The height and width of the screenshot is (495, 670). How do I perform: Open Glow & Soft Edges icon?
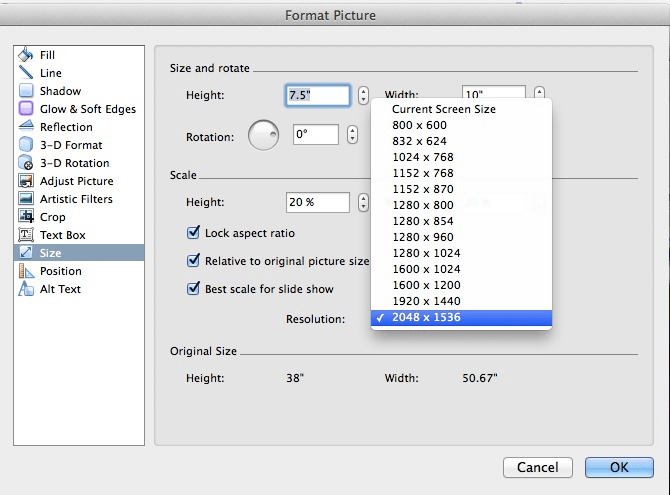point(26,109)
